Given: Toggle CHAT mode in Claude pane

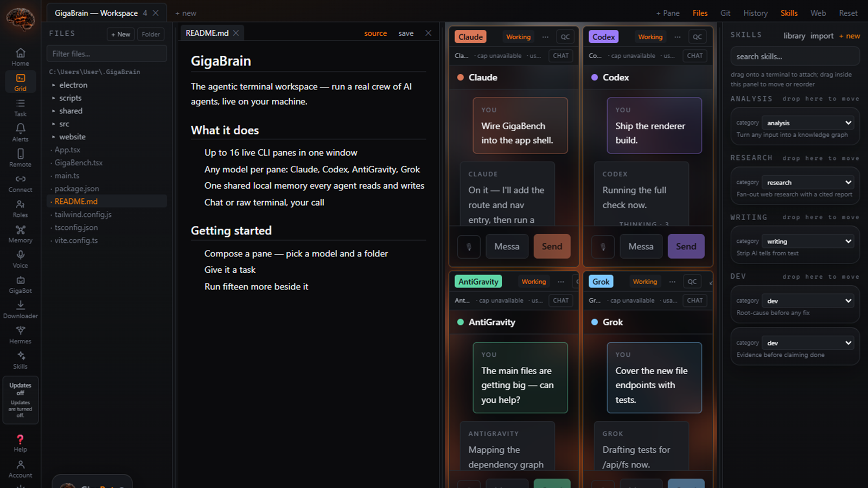Looking at the screenshot, I should click(x=561, y=56).
